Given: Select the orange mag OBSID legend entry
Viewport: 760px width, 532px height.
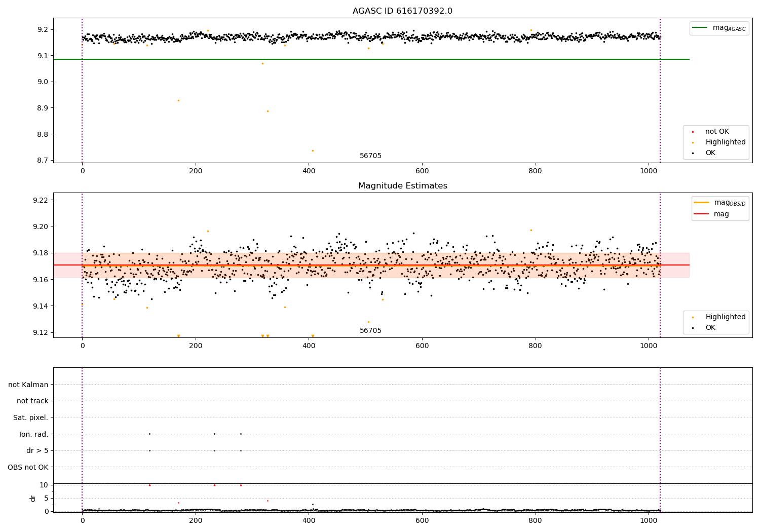Looking at the screenshot, I should click(x=719, y=203).
